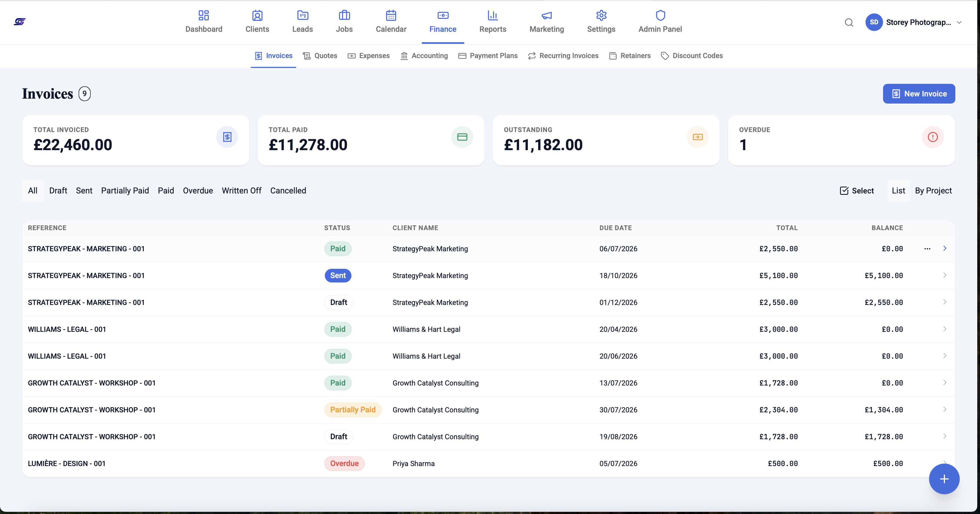Open the Accounting sub-tab
This screenshot has width=980, height=514.
tap(424, 56)
